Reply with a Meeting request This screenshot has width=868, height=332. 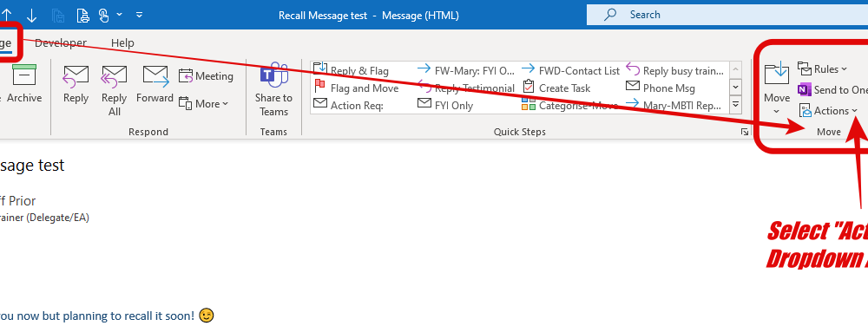click(x=206, y=76)
